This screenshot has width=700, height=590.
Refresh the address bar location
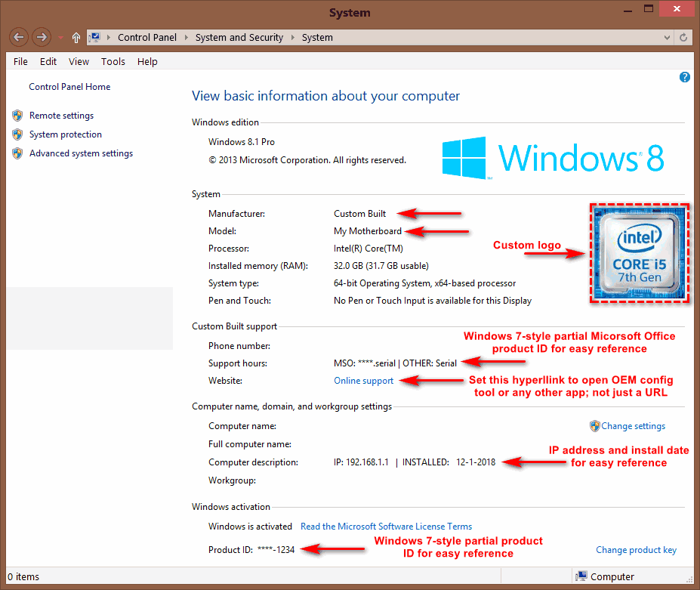tap(683, 37)
